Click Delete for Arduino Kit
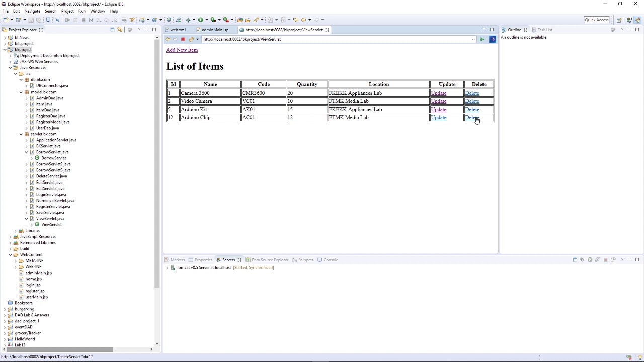This screenshot has width=644, height=362. [x=472, y=110]
